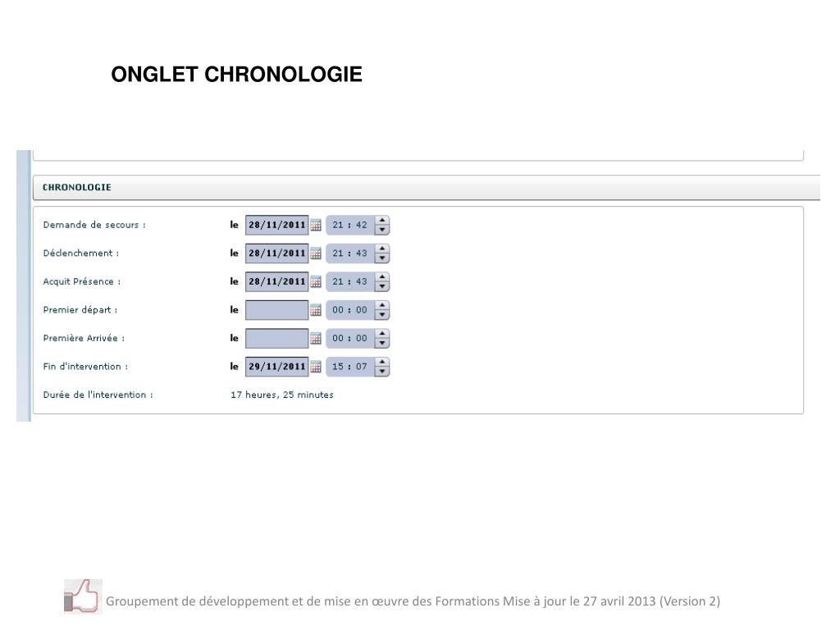Viewport: 840px width, 630px height.
Task: Open calendar picker for Déclenchement date
Action: [x=316, y=254]
